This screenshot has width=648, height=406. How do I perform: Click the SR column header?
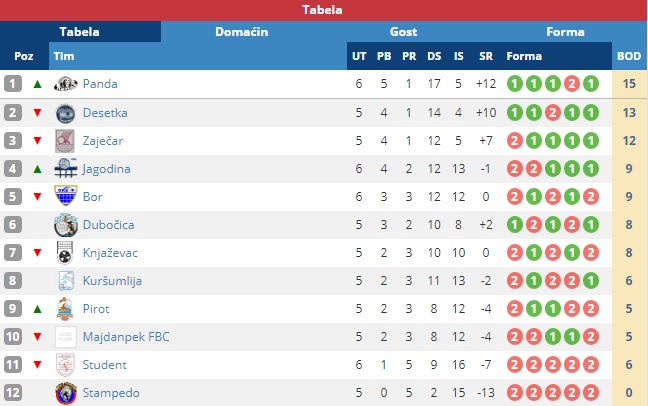click(x=486, y=56)
